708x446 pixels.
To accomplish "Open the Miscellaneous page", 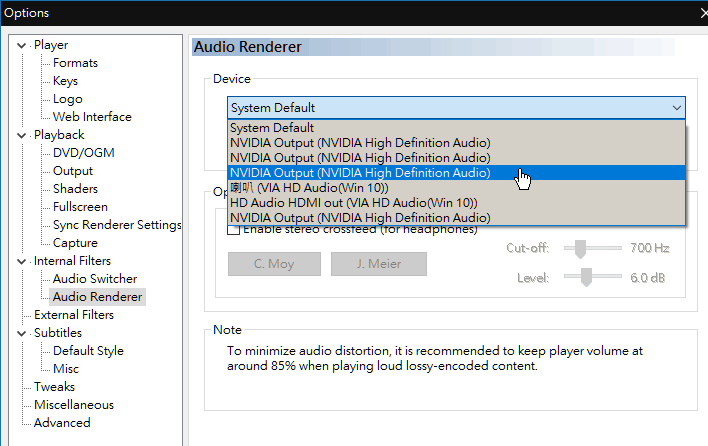I will 74,405.
